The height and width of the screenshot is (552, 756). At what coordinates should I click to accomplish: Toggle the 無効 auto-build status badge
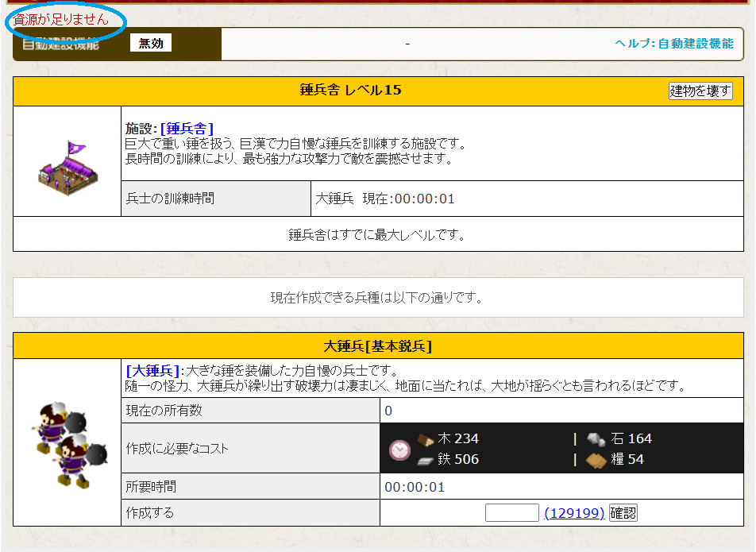pyautogui.click(x=151, y=44)
